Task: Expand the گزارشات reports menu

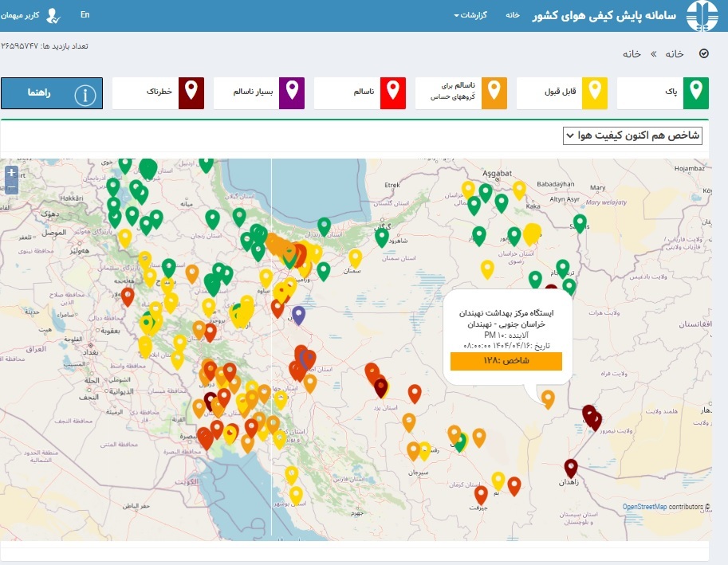Action: [470, 15]
